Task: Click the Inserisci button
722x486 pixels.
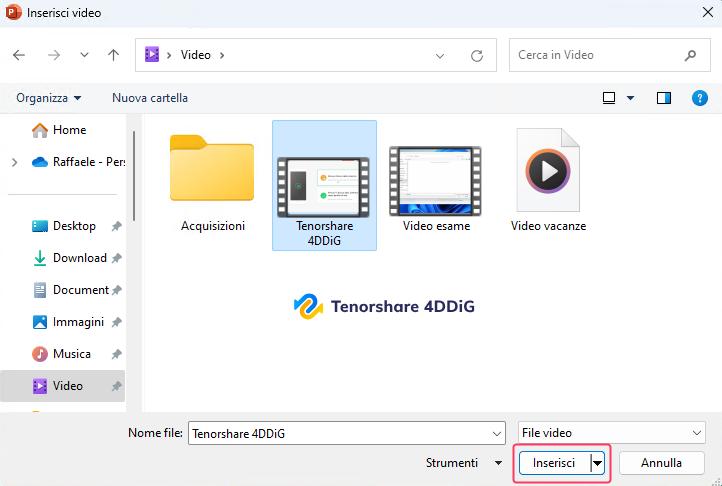Action: click(554, 463)
